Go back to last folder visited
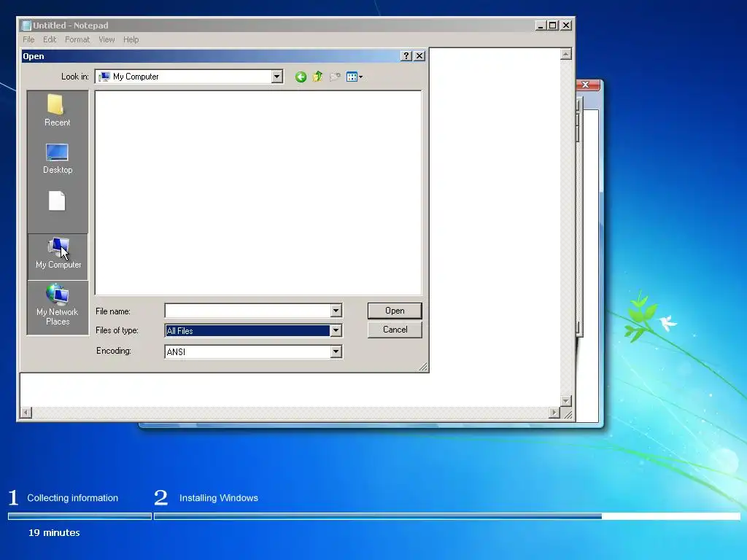 tap(301, 77)
